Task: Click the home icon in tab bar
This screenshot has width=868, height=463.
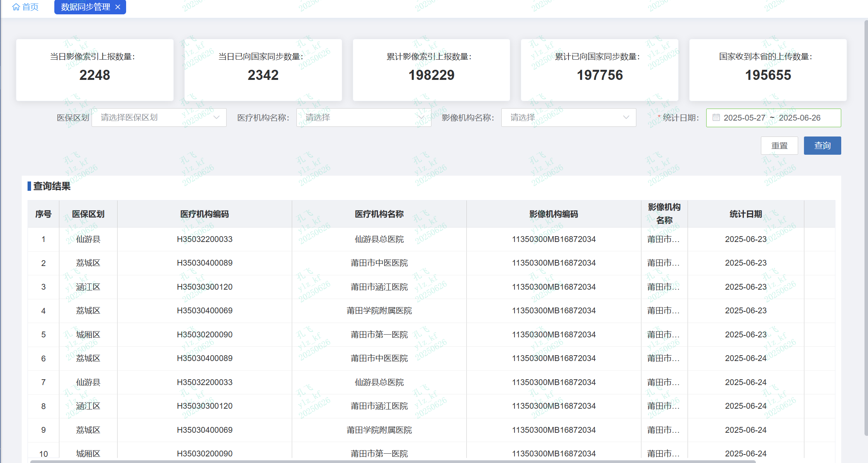Action: tap(16, 7)
